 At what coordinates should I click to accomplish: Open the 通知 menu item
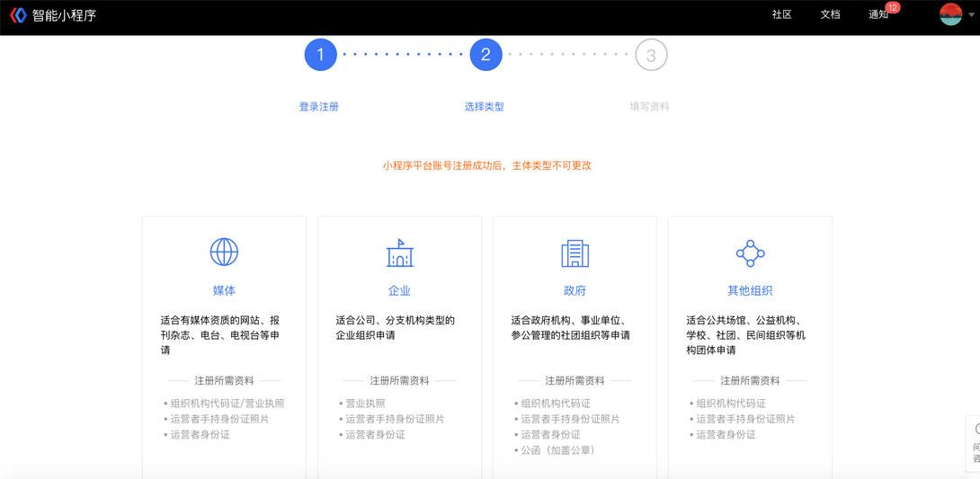[x=878, y=15]
